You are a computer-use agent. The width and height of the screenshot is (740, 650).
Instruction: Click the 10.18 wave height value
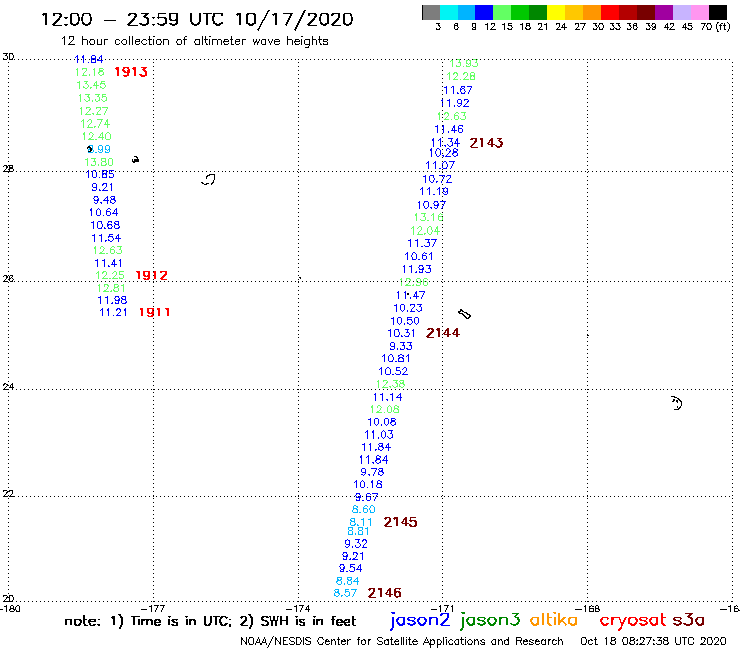click(x=368, y=484)
